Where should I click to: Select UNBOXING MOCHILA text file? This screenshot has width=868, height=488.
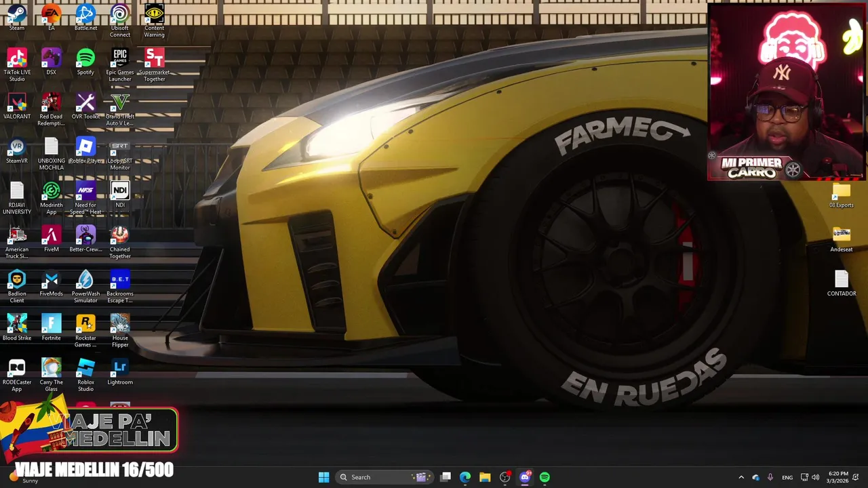51,153
